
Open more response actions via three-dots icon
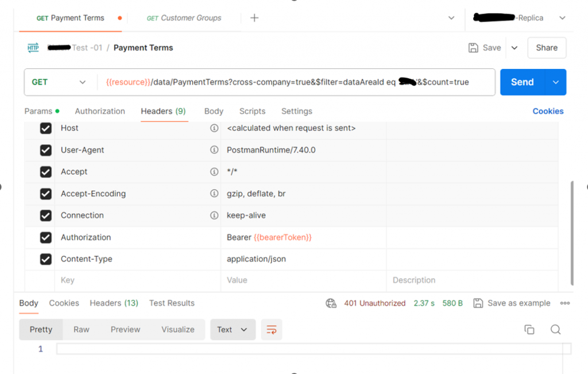(x=565, y=303)
